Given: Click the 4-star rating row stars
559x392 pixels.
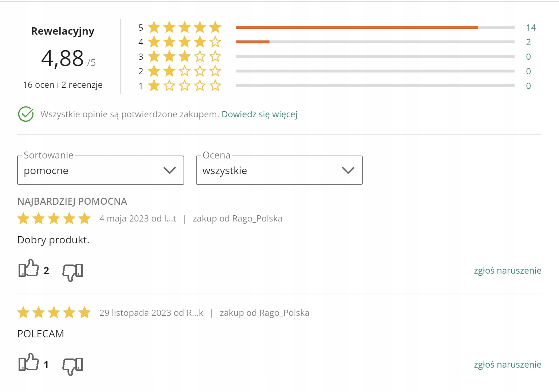Looking at the screenshot, I should click(185, 42).
